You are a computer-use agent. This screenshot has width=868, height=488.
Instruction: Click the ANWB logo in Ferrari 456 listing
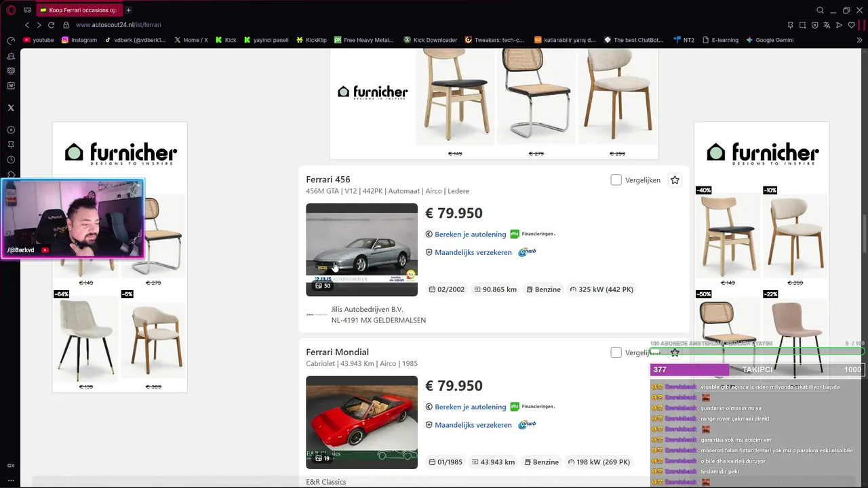tap(527, 252)
